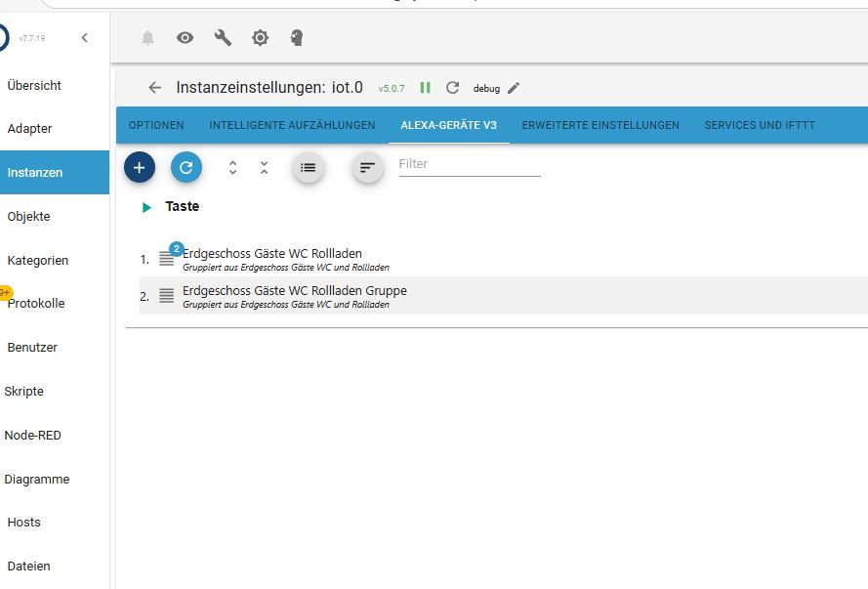Click the Taste group heading
The height and width of the screenshot is (589, 868).
coord(183,206)
